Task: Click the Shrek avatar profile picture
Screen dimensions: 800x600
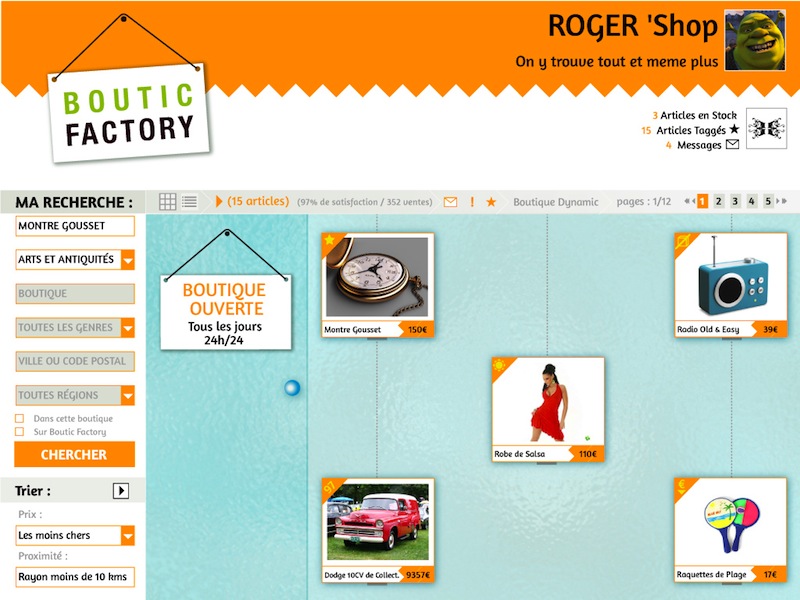Action: point(754,41)
